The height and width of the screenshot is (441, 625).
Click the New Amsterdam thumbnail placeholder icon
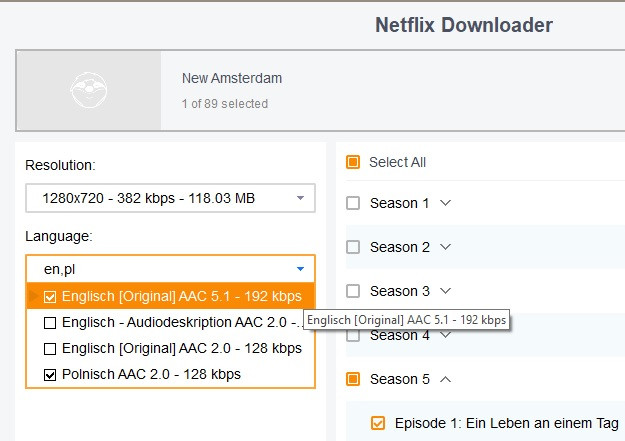coord(88,92)
